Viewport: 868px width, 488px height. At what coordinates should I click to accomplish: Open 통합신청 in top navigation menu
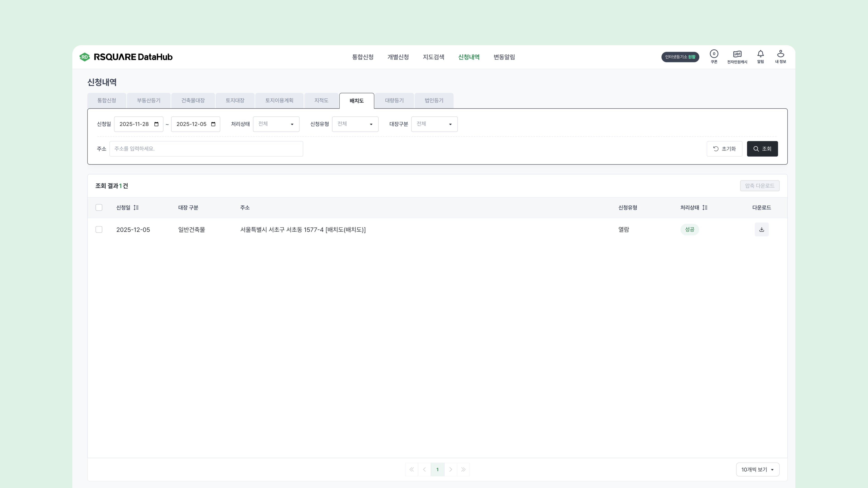363,57
